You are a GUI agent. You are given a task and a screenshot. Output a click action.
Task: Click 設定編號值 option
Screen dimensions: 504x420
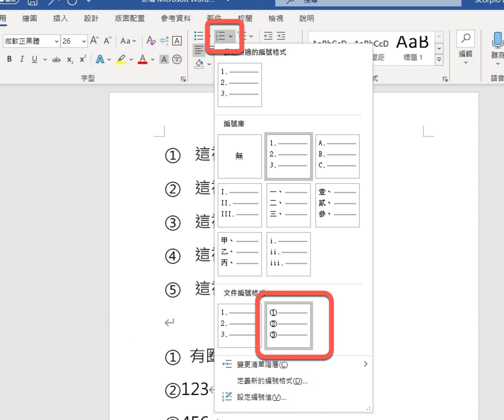(x=261, y=397)
